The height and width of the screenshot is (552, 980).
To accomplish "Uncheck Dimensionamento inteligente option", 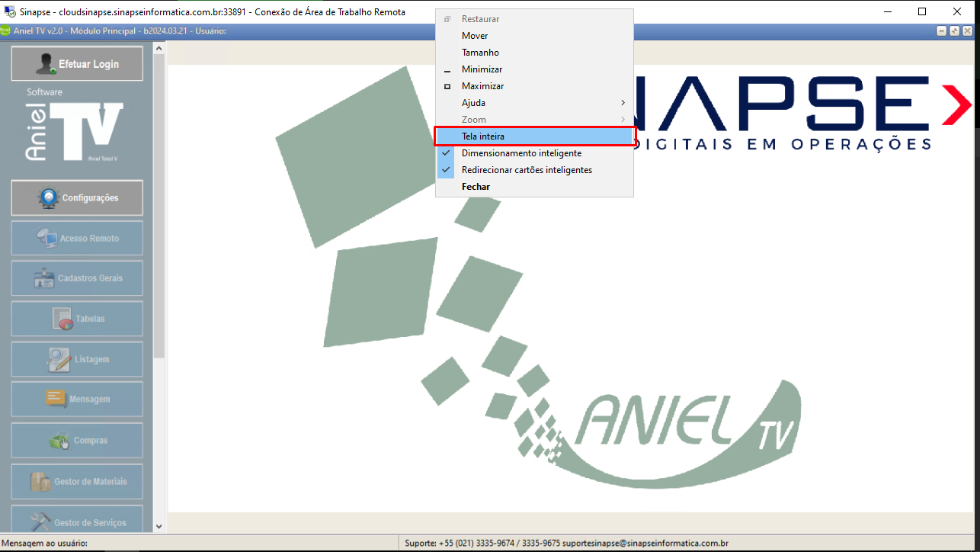I will click(521, 153).
